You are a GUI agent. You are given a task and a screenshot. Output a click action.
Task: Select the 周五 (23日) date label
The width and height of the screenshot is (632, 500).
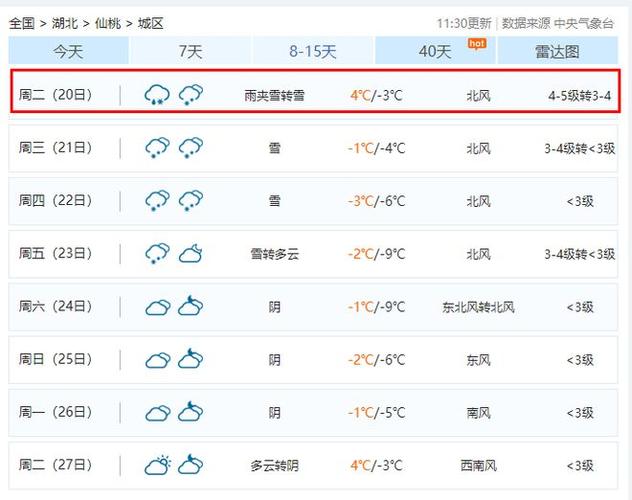[55, 253]
